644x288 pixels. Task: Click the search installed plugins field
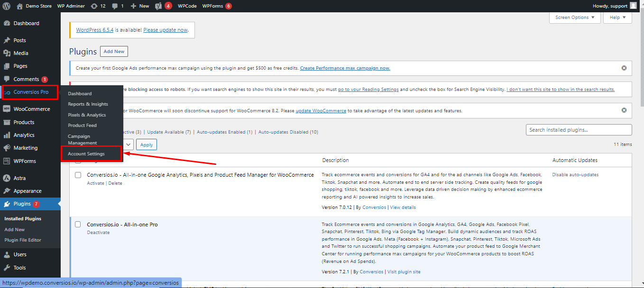point(579,130)
